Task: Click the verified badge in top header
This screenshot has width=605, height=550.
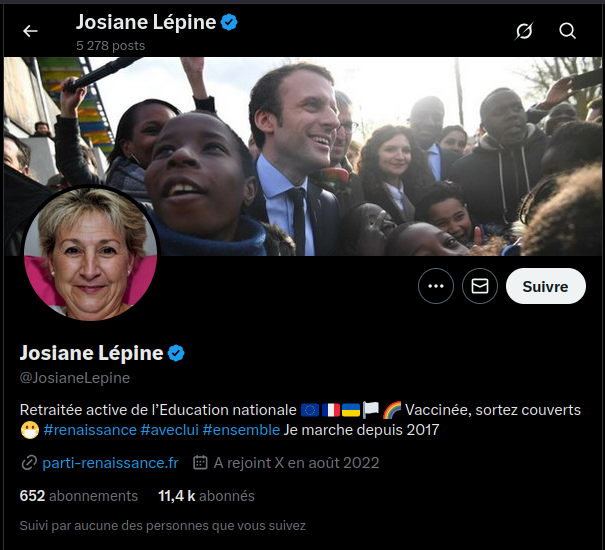Action: tap(229, 22)
